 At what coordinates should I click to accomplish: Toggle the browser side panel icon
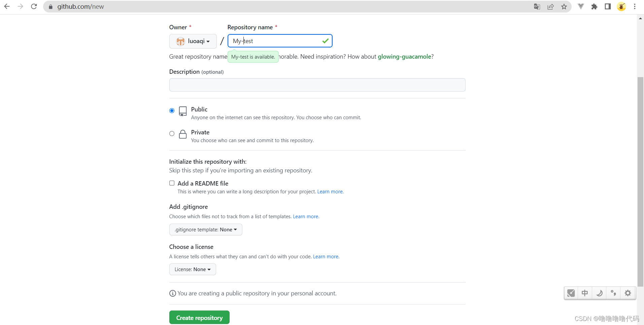(608, 6)
